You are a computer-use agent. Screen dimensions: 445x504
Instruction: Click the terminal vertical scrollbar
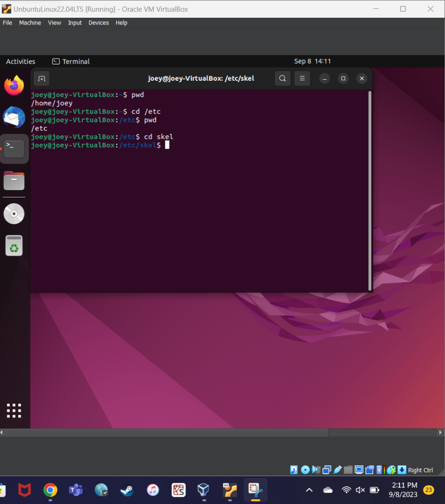pos(370,190)
